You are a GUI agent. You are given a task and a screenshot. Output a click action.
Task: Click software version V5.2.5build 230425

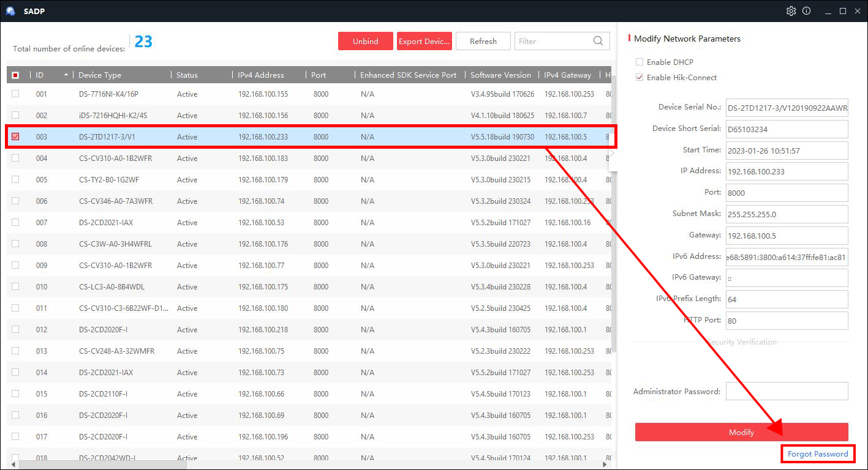pyautogui.click(x=500, y=308)
